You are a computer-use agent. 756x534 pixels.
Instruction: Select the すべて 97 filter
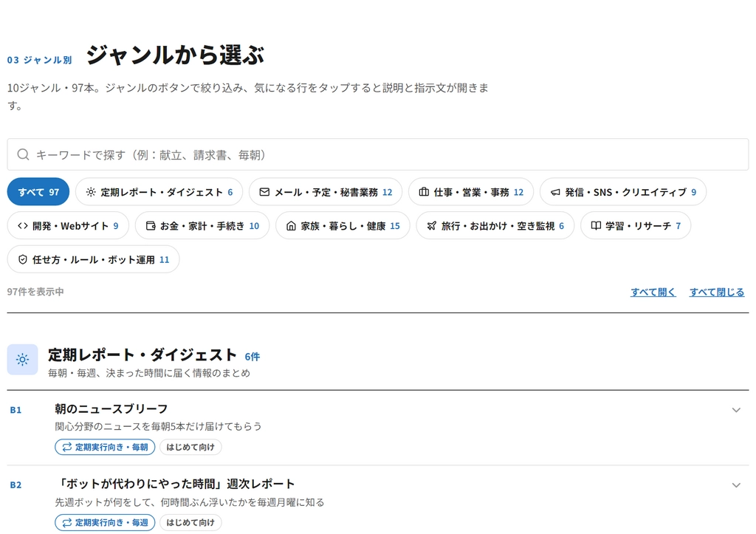coord(38,192)
